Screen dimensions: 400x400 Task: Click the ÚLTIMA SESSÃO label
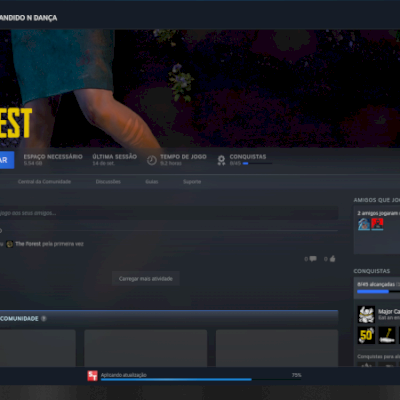(x=115, y=157)
